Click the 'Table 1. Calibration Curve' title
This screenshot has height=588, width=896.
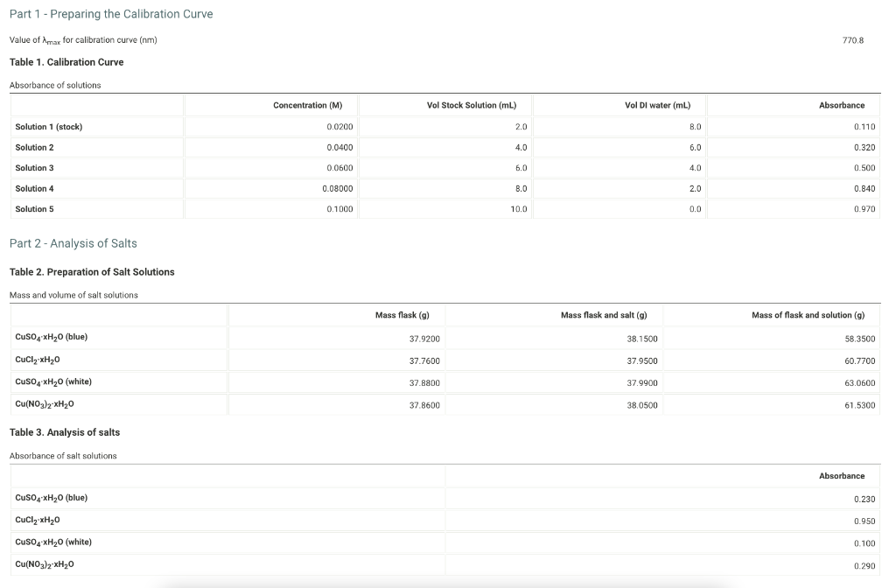pyautogui.click(x=66, y=62)
